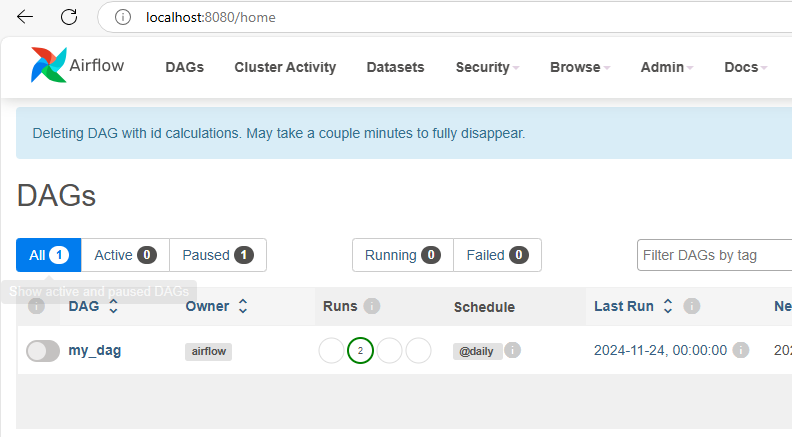Click the browser back arrow

coord(25,17)
